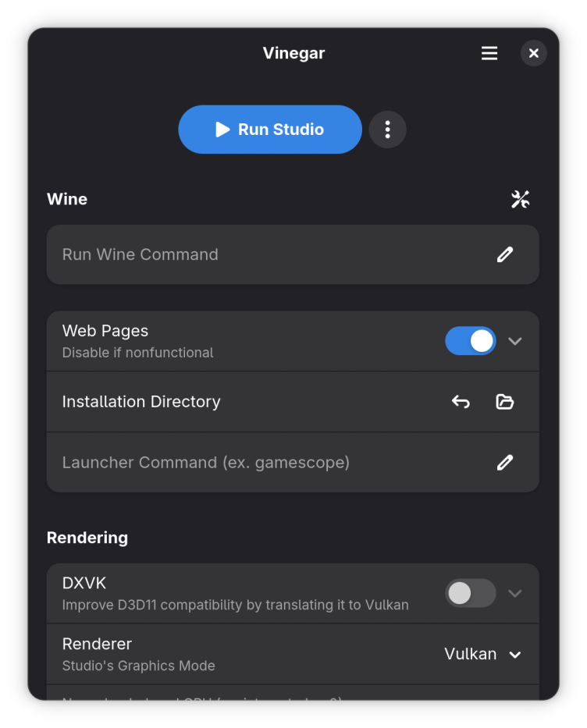Click the three-dot more options button
The height and width of the screenshot is (728, 587).
(387, 130)
